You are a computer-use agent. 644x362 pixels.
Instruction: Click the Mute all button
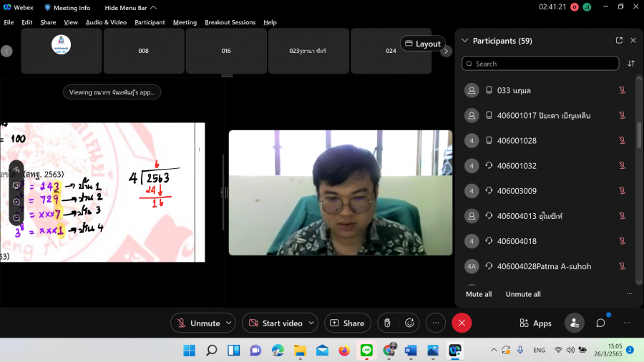point(479,294)
